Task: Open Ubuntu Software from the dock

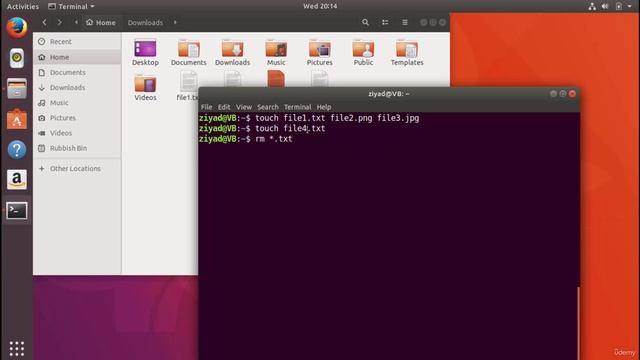Action: pyautogui.click(x=17, y=119)
